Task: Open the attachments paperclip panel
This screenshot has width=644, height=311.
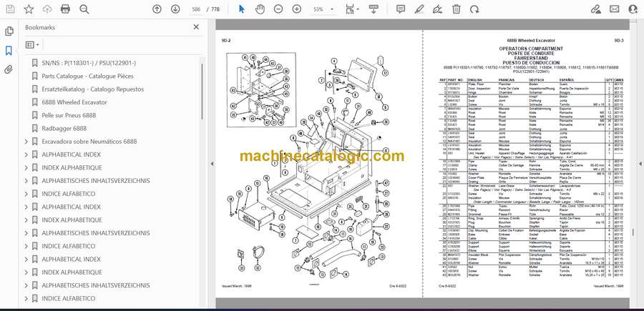Action: click(9, 69)
